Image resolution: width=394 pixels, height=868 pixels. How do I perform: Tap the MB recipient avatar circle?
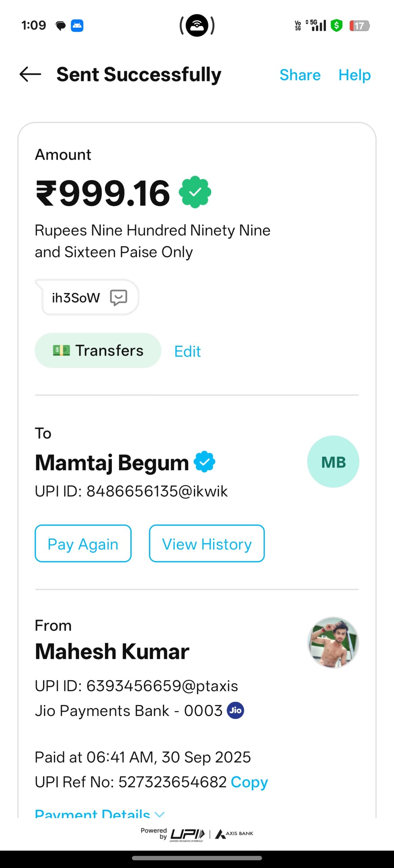click(333, 461)
